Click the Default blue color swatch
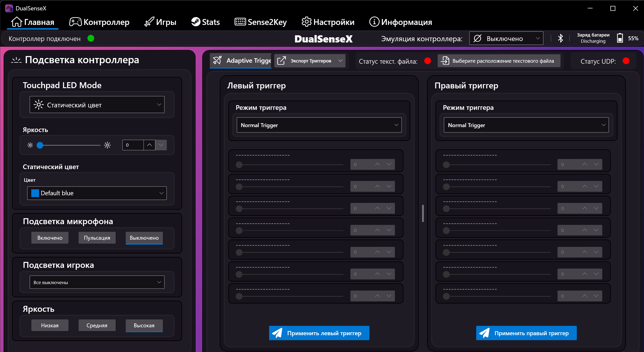This screenshot has width=644, height=352. pyautogui.click(x=35, y=193)
